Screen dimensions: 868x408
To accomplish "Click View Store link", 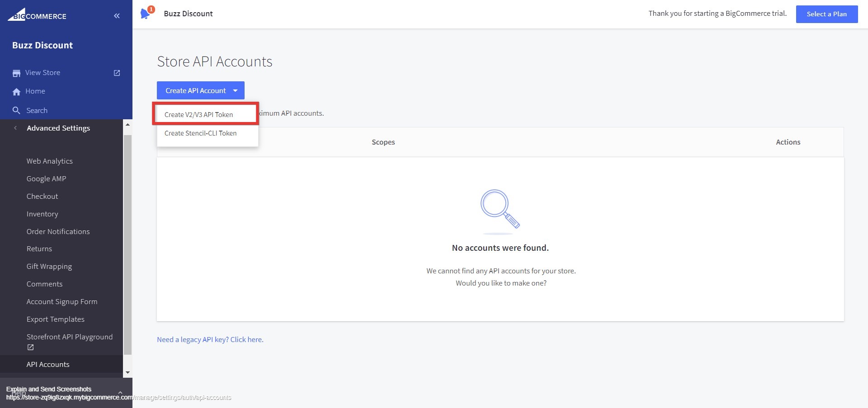I will 42,72.
